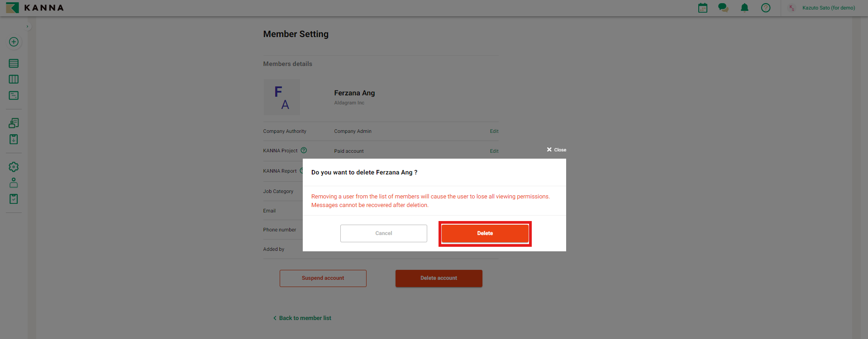Open the member person icon in sidebar
The height and width of the screenshot is (339, 868).
(x=14, y=183)
